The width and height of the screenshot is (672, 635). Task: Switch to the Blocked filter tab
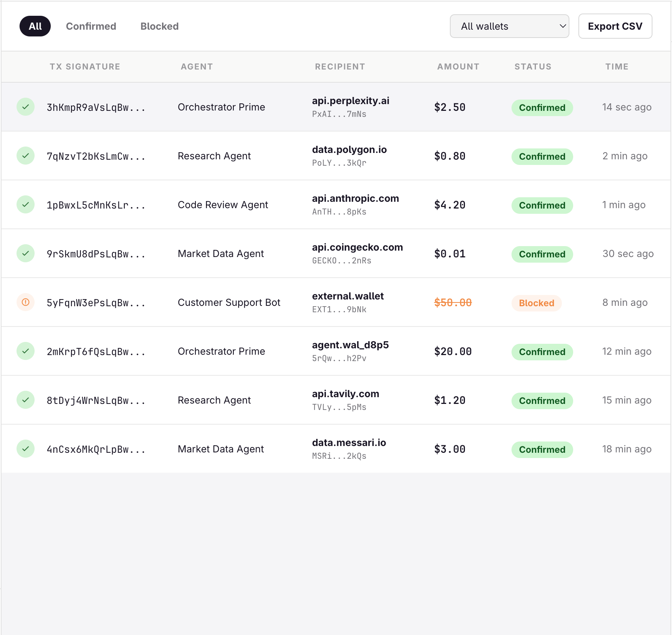click(159, 26)
